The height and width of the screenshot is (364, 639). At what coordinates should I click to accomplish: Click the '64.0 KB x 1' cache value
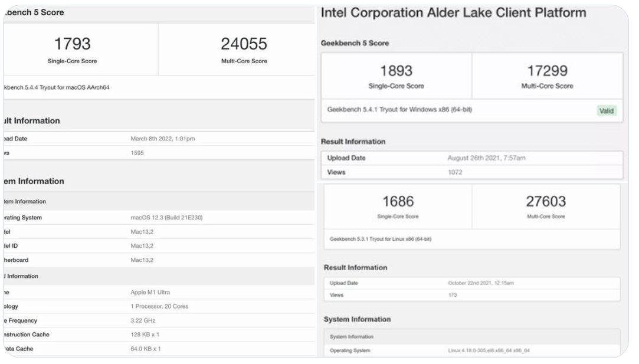point(146,349)
